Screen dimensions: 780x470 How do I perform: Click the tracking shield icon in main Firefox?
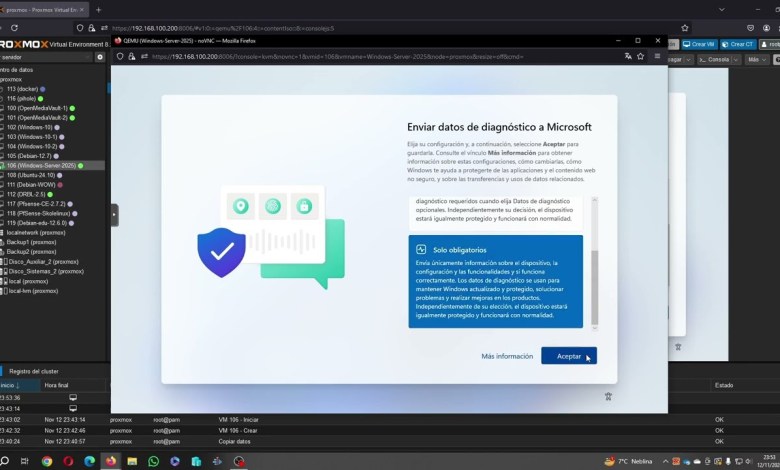pyautogui.click(x=80, y=28)
